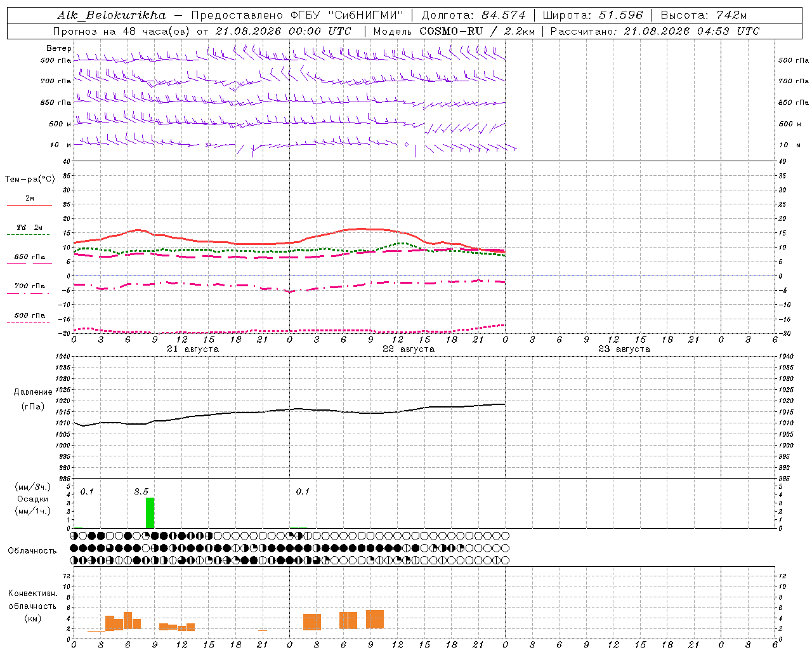Screen dimensions: 812x650
Task: Click the 22 августа date label
Action: (409, 349)
